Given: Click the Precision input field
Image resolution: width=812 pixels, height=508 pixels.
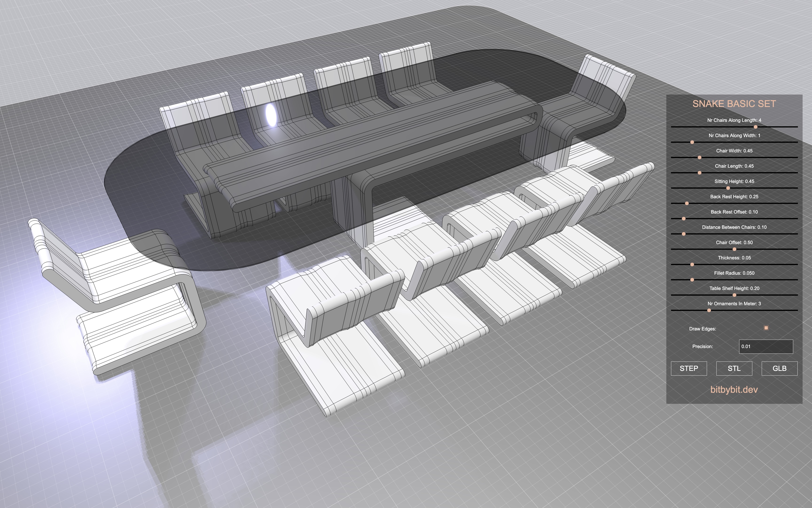Looking at the screenshot, I should pyautogui.click(x=766, y=346).
